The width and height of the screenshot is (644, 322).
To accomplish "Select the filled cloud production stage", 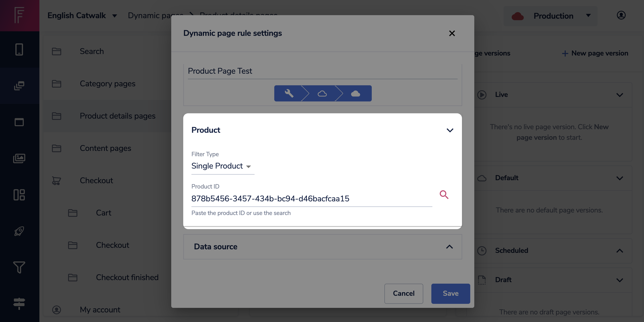I will [x=355, y=93].
